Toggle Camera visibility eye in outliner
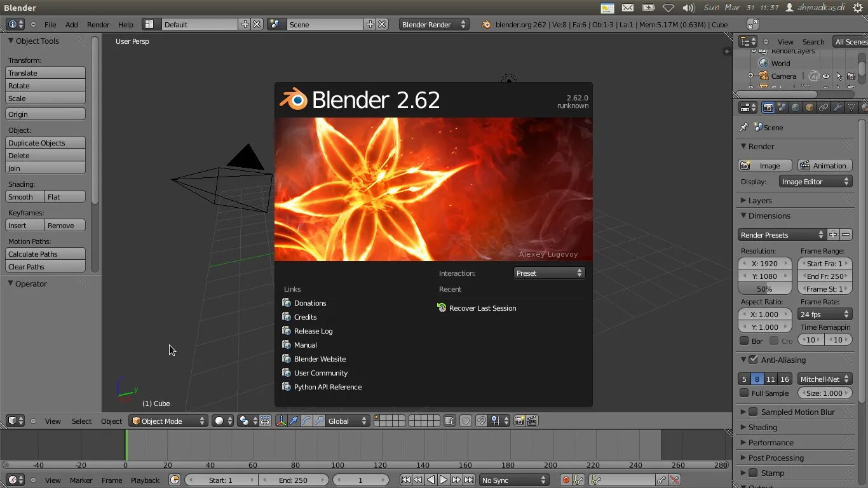868x488 pixels. [826, 76]
